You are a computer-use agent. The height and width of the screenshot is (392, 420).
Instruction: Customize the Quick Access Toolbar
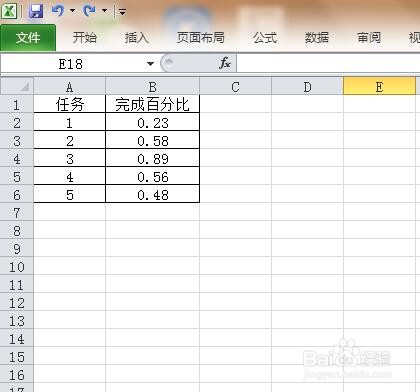point(123,12)
